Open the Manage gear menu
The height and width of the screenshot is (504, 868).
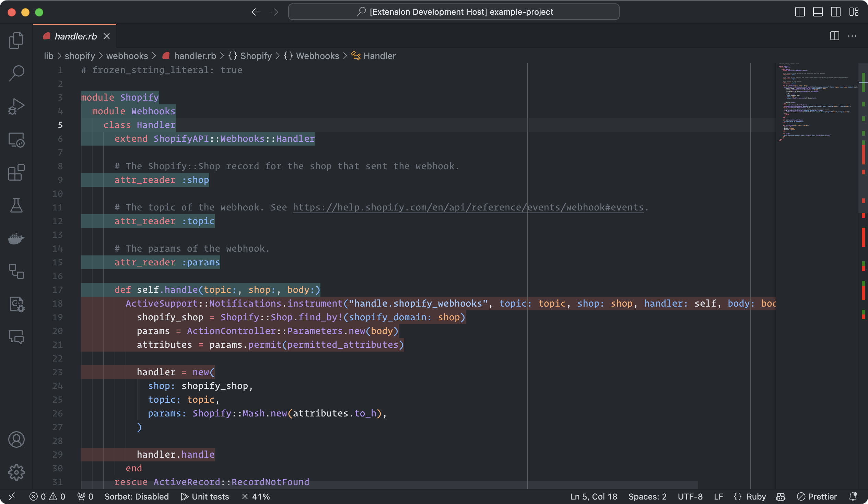coord(16,472)
